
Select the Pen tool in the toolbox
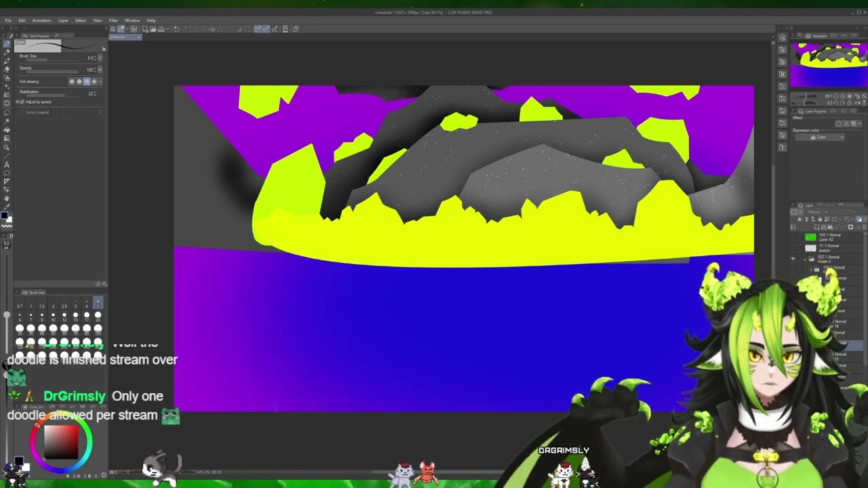(x=7, y=43)
